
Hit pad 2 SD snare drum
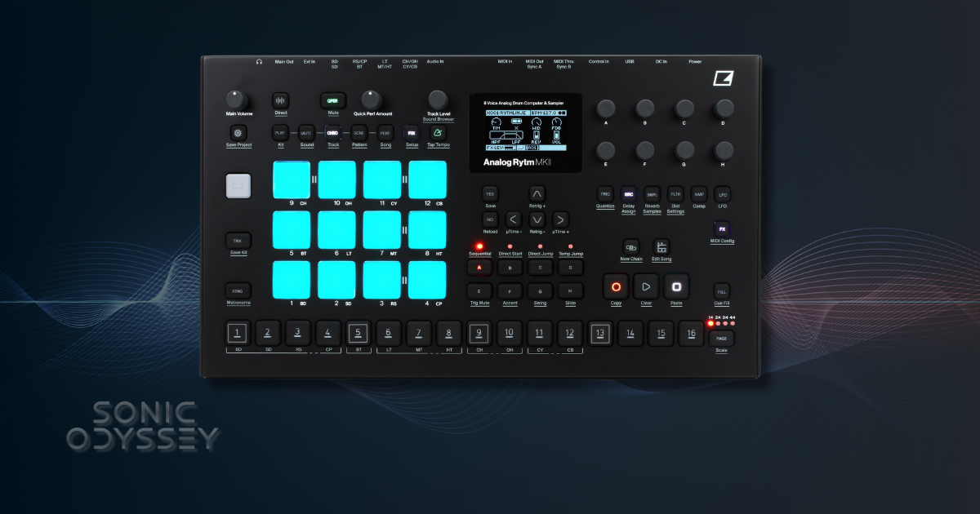[336, 280]
